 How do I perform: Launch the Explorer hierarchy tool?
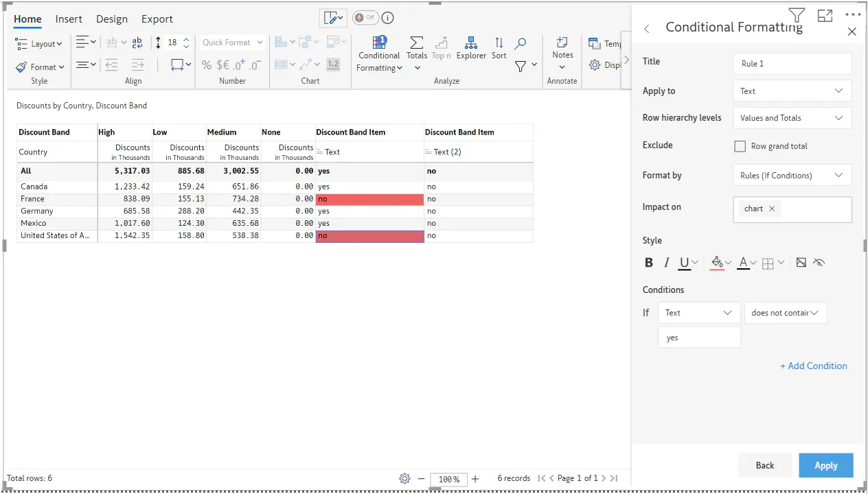(x=471, y=49)
